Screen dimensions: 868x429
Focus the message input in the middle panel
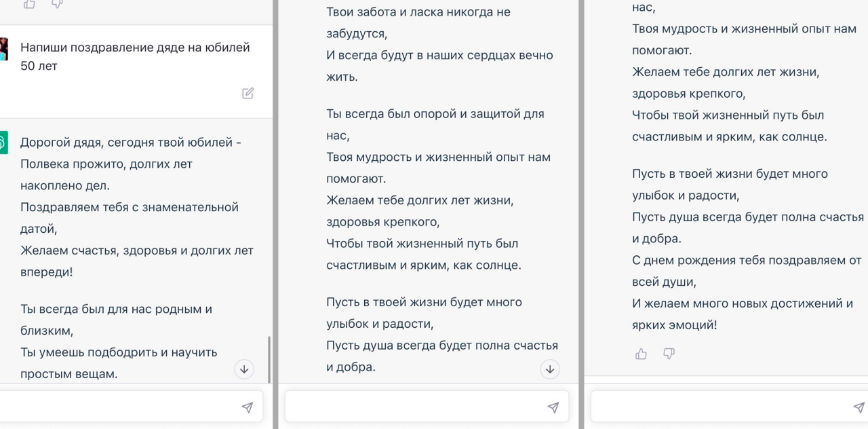pyautogui.click(x=427, y=407)
